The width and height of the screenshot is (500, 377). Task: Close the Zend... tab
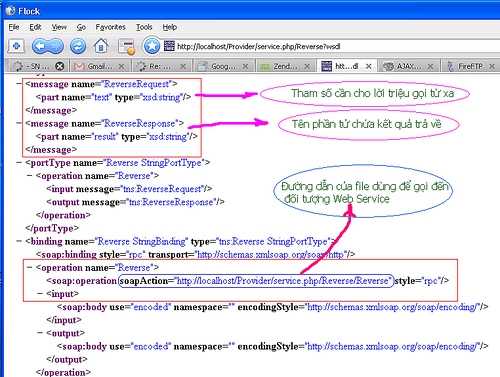307,67
